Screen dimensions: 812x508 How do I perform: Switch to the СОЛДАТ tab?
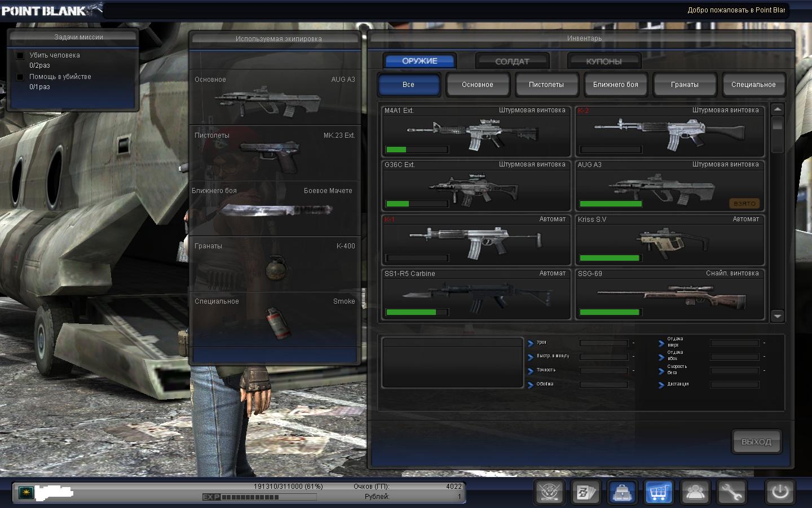pos(512,61)
